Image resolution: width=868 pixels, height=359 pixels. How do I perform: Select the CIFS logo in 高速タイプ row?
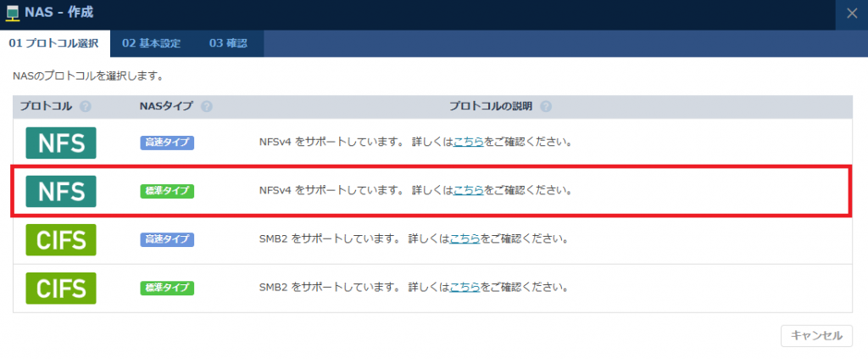[61, 239]
